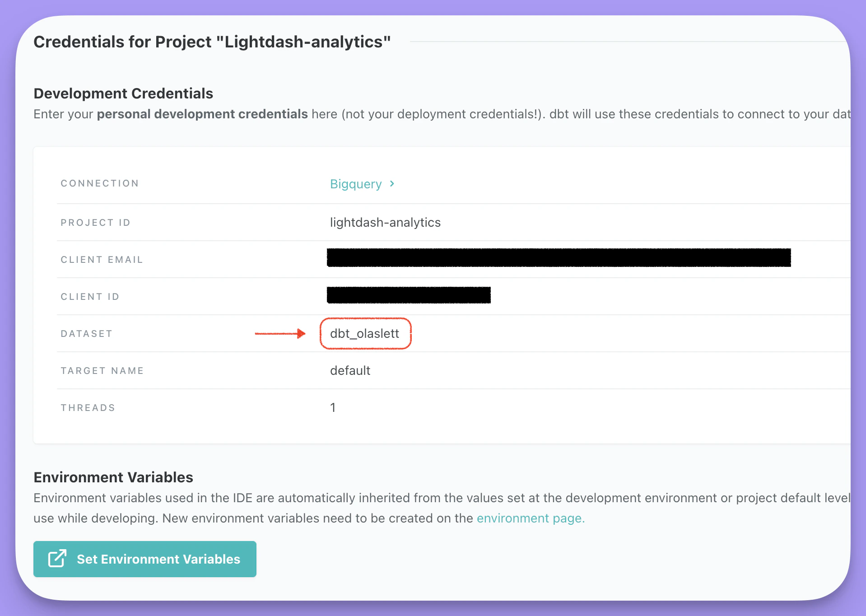Click the Credentials for Project title
Screen dimensions: 866x616
[x=212, y=42]
